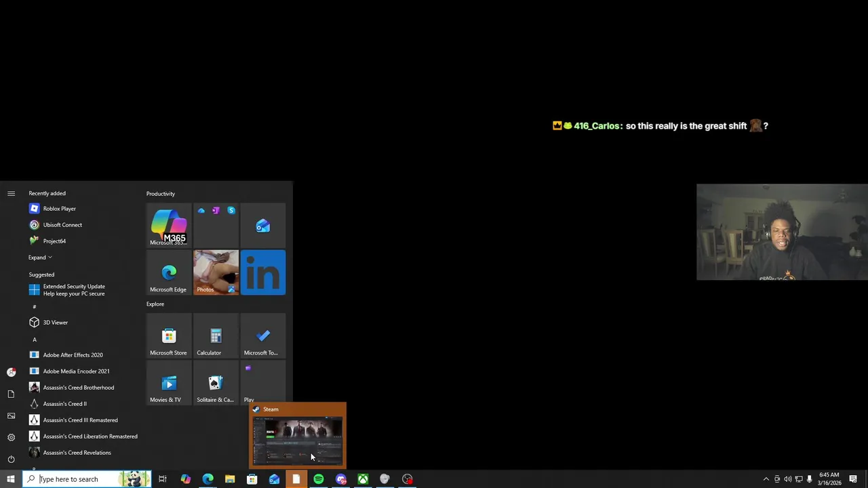Image resolution: width=868 pixels, height=488 pixels.
Task: Open the Meet Now tray icon
Action: [x=776, y=479]
